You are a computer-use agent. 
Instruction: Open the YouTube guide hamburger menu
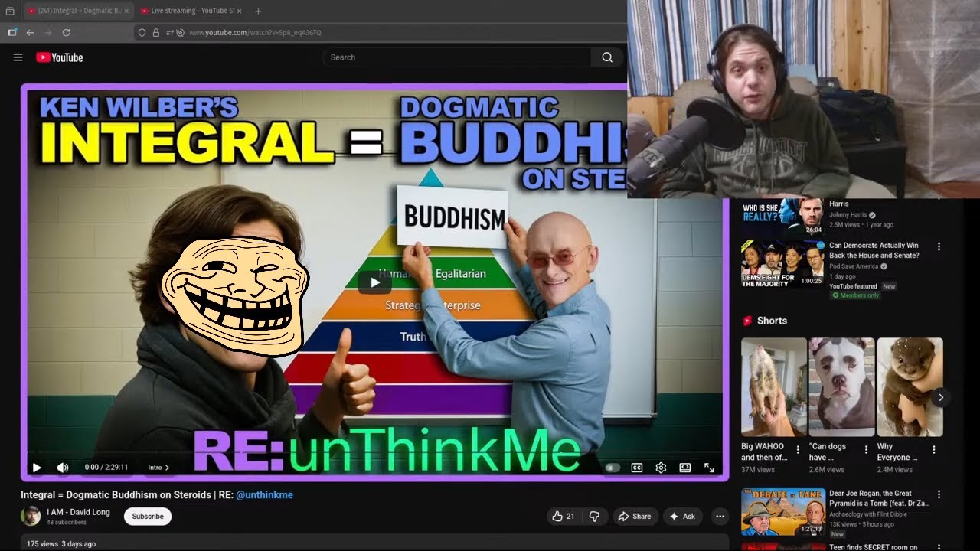pos(18,57)
